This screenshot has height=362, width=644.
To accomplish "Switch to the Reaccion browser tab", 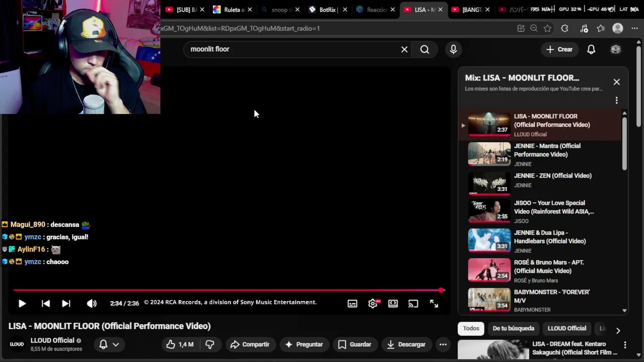I will tap(375, 10).
